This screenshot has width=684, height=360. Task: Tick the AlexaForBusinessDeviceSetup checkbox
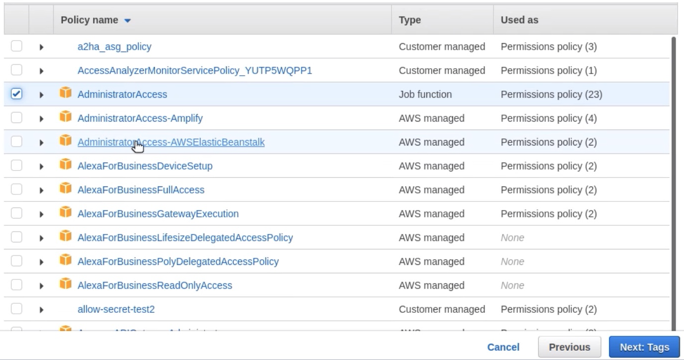coord(17,165)
